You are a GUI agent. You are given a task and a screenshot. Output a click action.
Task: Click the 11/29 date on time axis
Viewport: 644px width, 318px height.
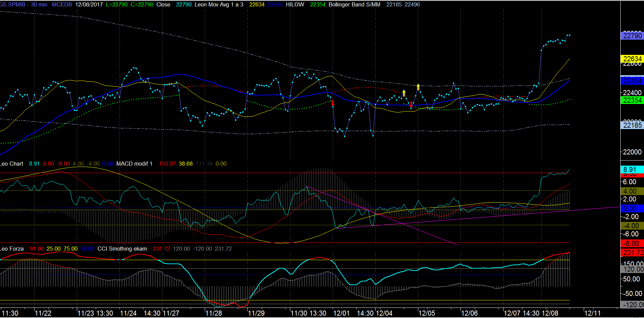click(256, 313)
